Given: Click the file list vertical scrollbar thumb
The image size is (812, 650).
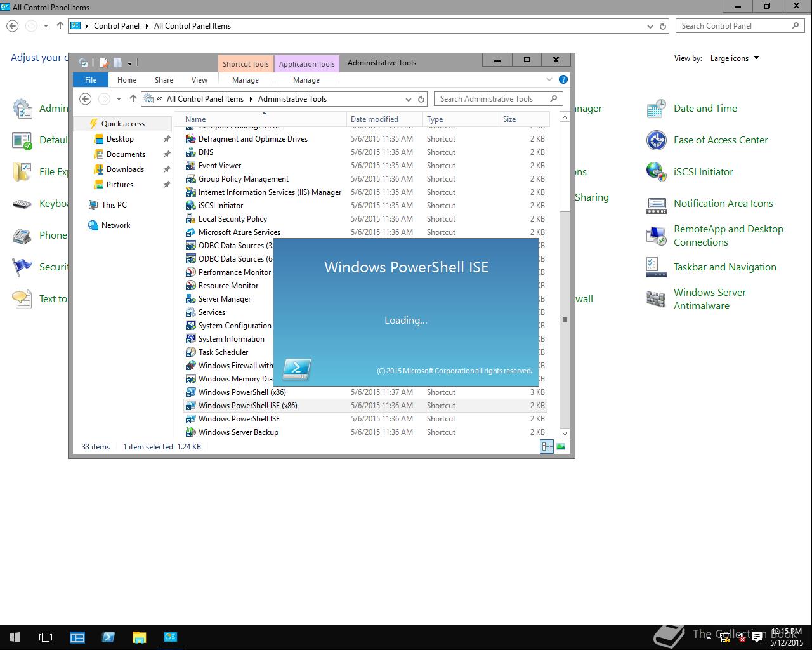Looking at the screenshot, I should [x=565, y=319].
